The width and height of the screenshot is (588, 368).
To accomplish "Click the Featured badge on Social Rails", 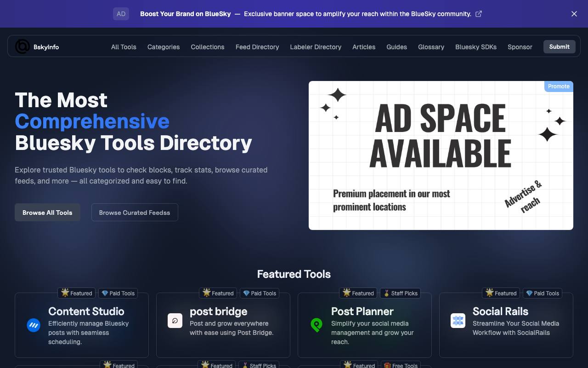I will pos(501,293).
